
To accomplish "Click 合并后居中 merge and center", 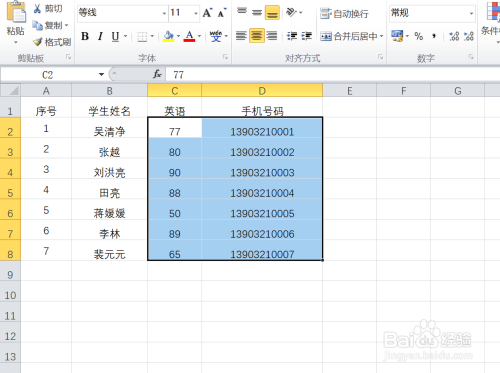I will [x=349, y=36].
